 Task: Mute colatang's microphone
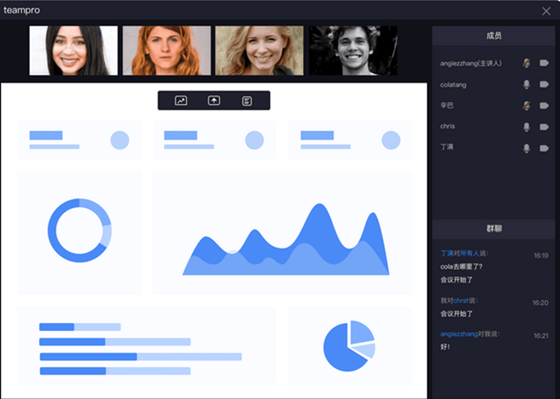(526, 85)
